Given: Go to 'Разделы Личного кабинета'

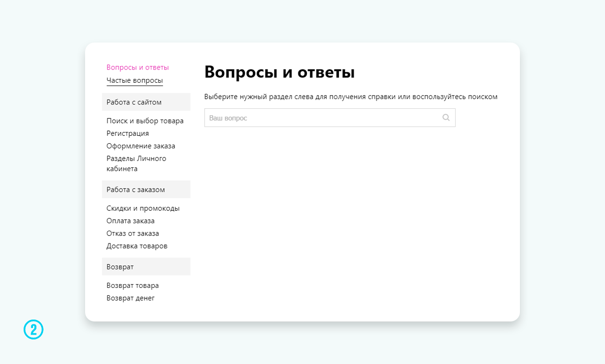Looking at the screenshot, I should pyautogui.click(x=137, y=164).
